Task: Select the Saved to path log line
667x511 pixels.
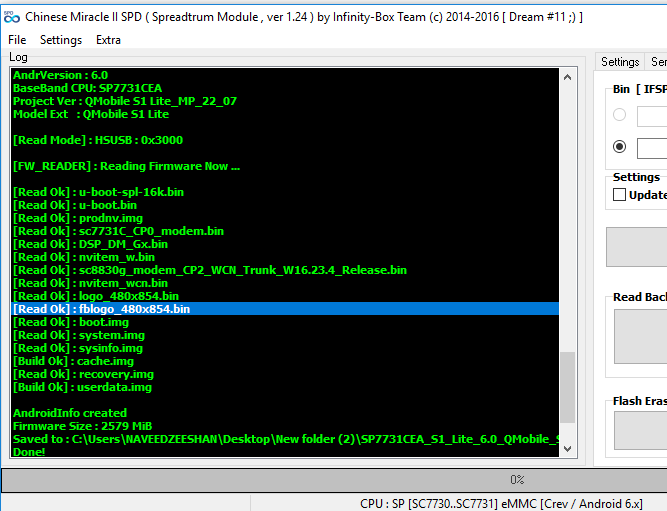Action: pyautogui.click(x=285, y=439)
